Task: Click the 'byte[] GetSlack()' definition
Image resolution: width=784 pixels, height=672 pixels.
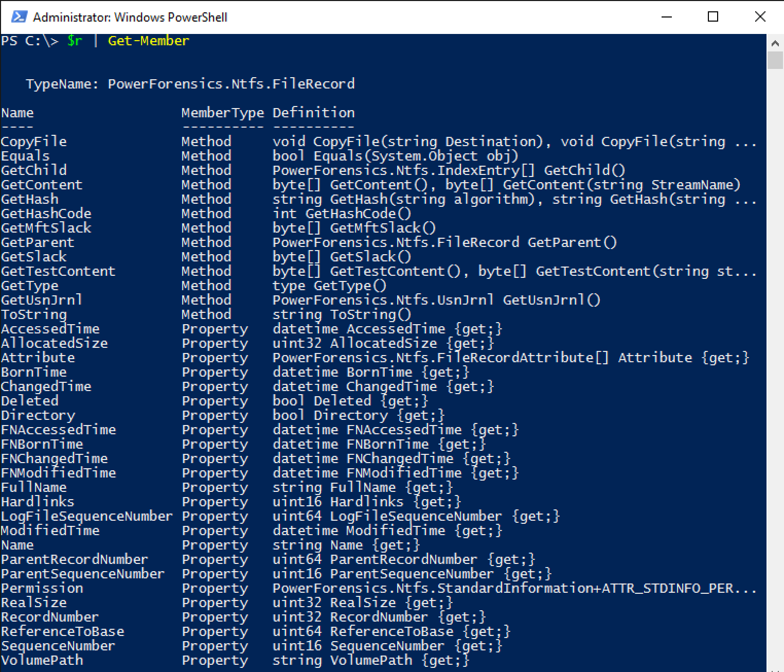Action: [342, 257]
